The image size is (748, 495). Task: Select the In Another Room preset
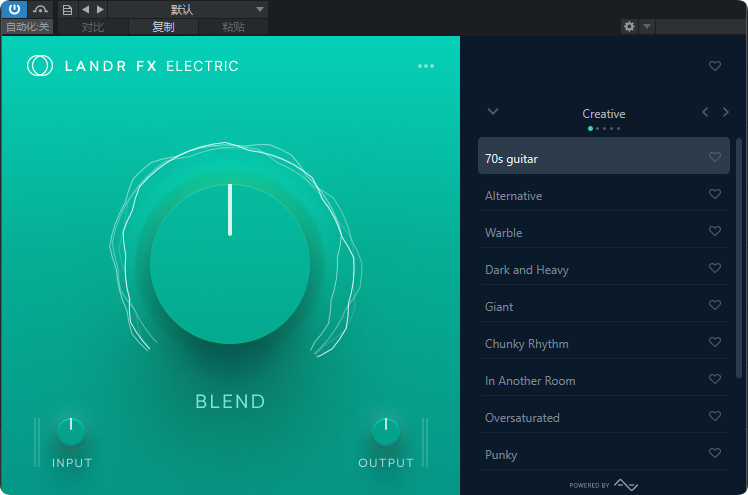pyautogui.click(x=604, y=381)
